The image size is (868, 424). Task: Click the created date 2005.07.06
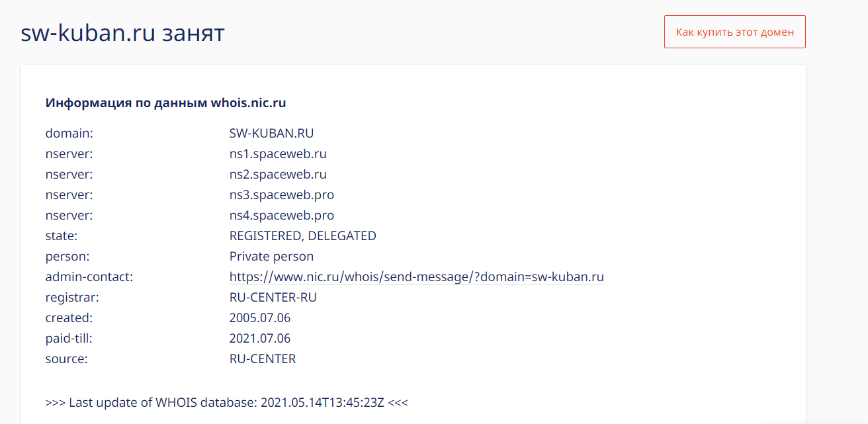260,318
